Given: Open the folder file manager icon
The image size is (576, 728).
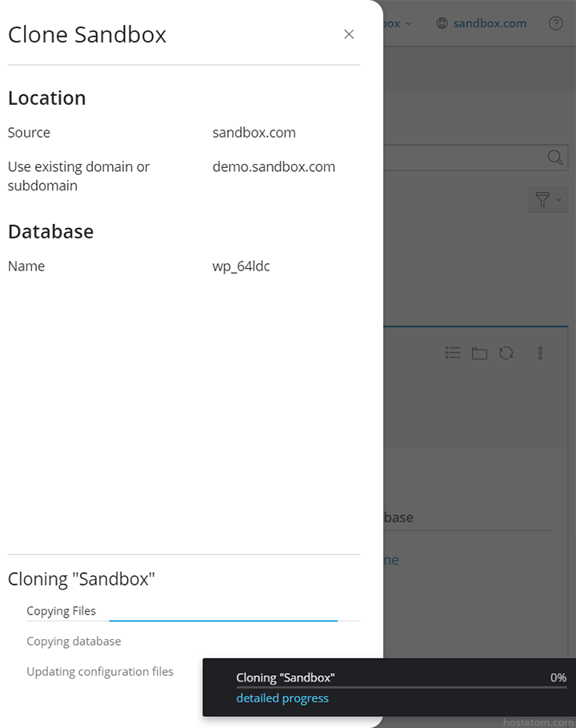Looking at the screenshot, I should (479, 353).
